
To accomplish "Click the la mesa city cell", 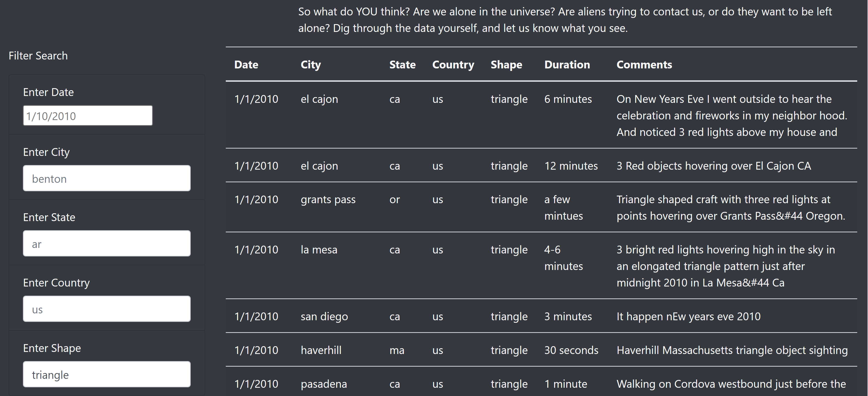I will pyautogui.click(x=319, y=250).
